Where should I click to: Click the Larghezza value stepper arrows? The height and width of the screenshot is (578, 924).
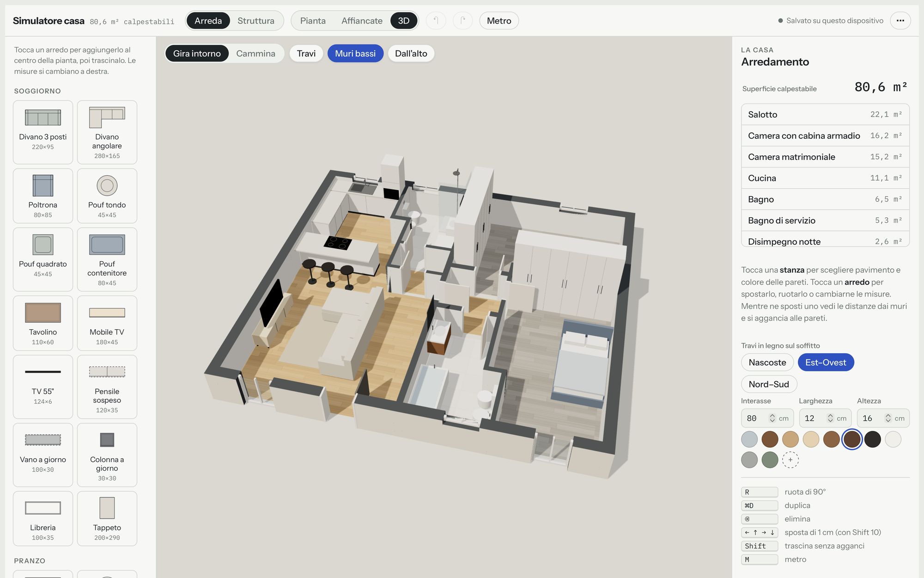click(x=830, y=418)
